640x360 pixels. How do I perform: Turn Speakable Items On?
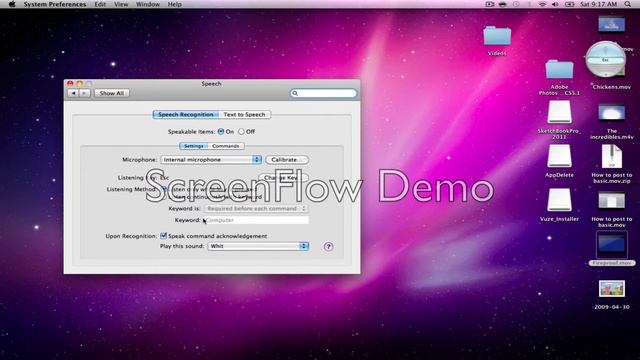[221, 131]
